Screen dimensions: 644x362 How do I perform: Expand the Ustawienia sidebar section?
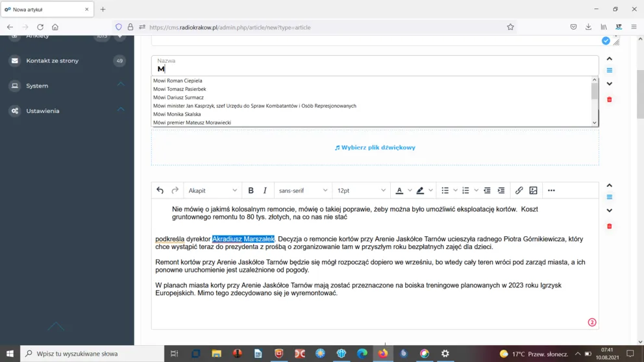pos(67,111)
